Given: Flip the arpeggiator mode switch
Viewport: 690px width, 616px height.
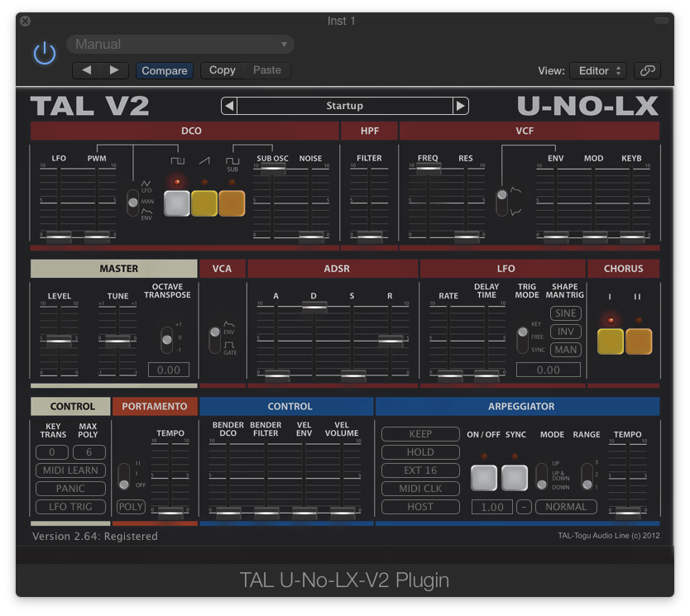Looking at the screenshot, I should (x=542, y=476).
